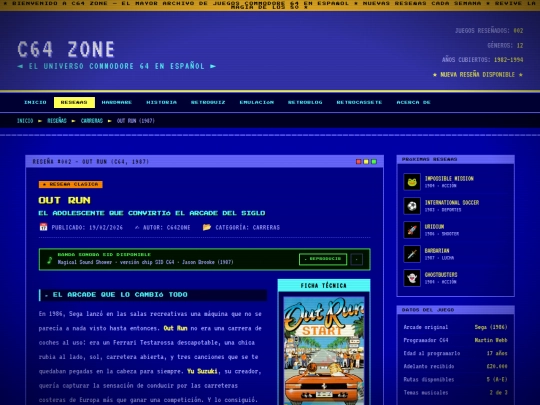
Task: Click the Sega (1986) value
Action: 491,327
